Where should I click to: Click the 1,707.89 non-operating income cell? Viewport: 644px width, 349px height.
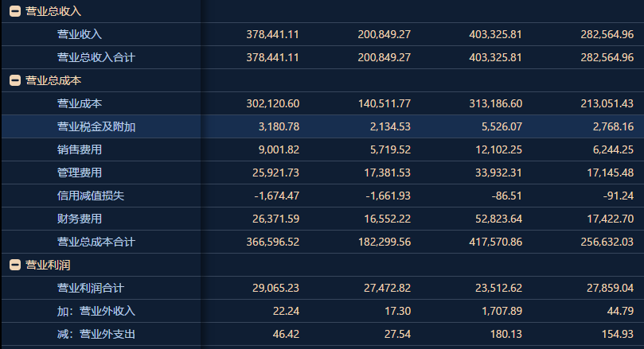pos(502,311)
